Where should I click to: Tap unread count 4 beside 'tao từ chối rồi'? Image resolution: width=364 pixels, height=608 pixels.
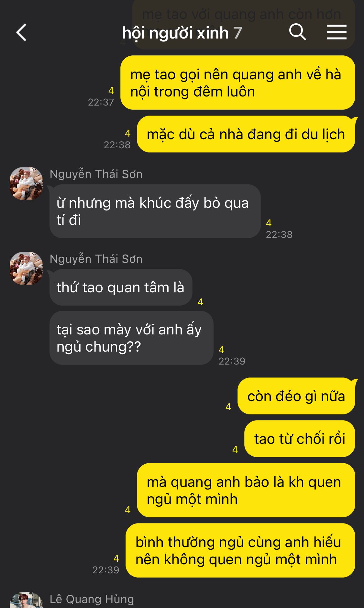tap(235, 449)
